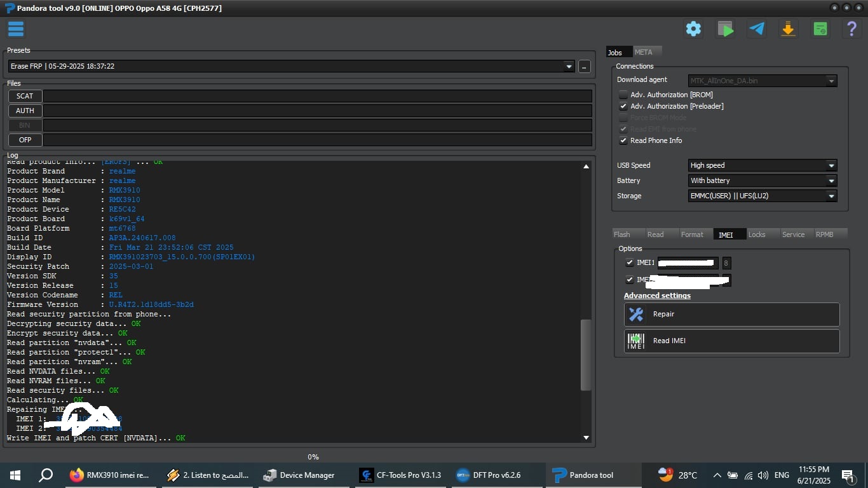The image size is (868, 488).
Task: Switch to the META tab
Action: [x=647, y=52]
